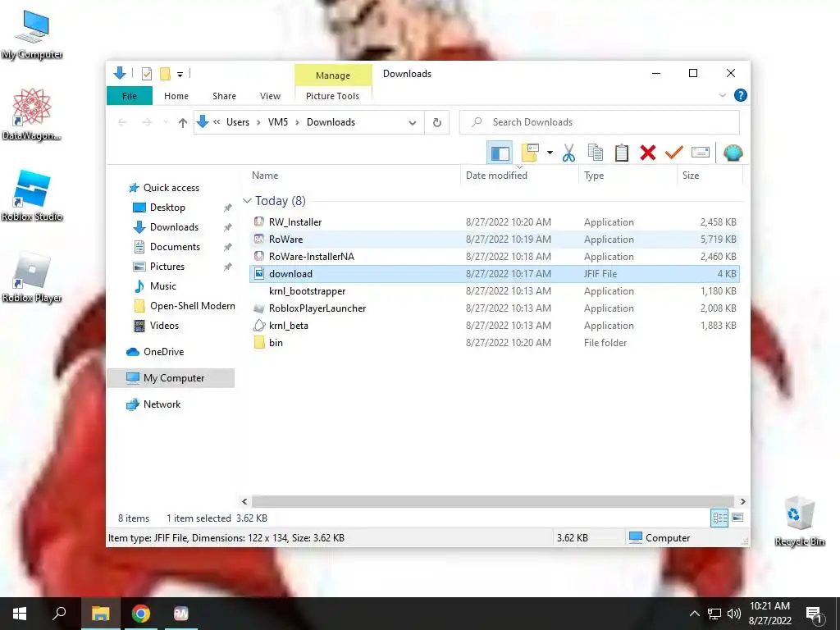Click the Up one level arrow
840x630 pixels.
click(x=183, y=123)
